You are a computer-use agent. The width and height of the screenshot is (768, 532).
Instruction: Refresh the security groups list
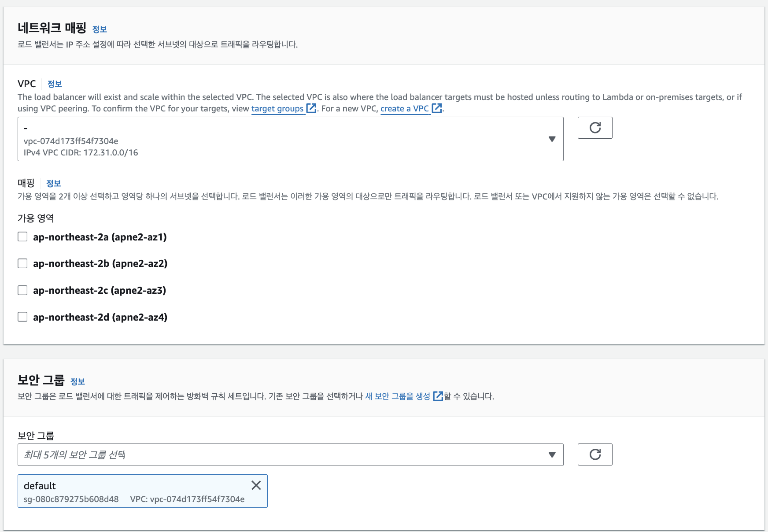pos(595,454)
